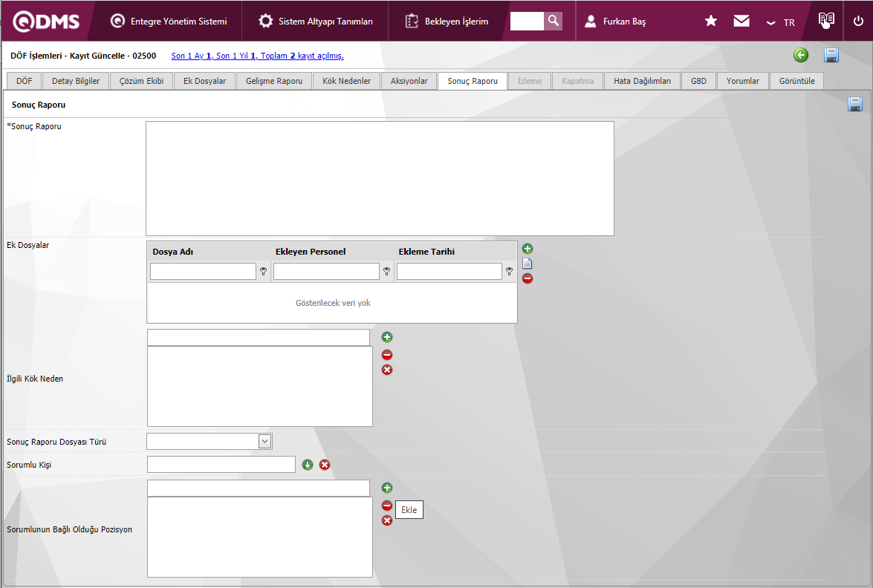Click the power logout icon
Viewport: 873px width, 588px height.
pos(858,21)
